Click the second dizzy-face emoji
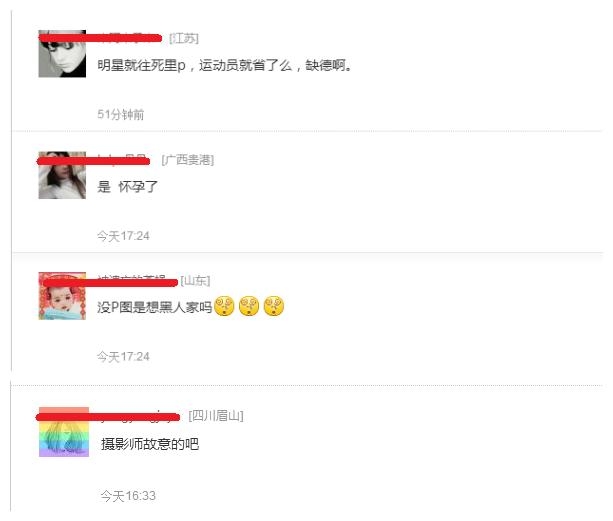Screen dimensions: 613x521 pyautogui.click(x=249, y=306)
